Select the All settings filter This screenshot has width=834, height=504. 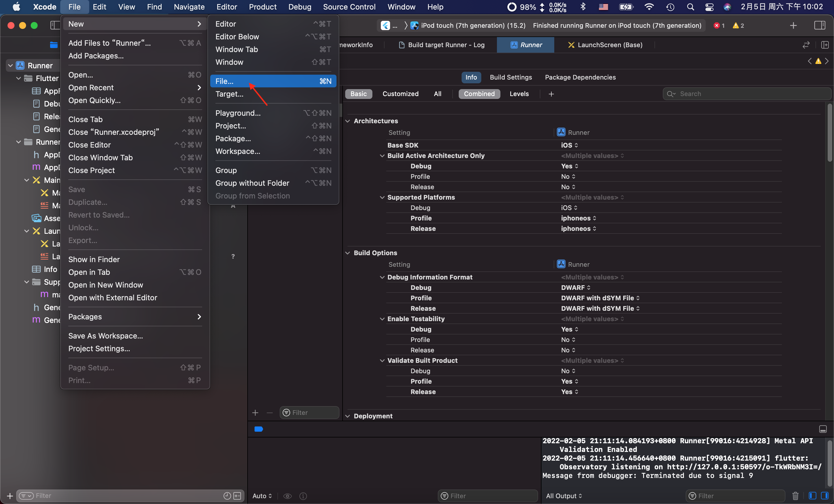click(437, 94)
